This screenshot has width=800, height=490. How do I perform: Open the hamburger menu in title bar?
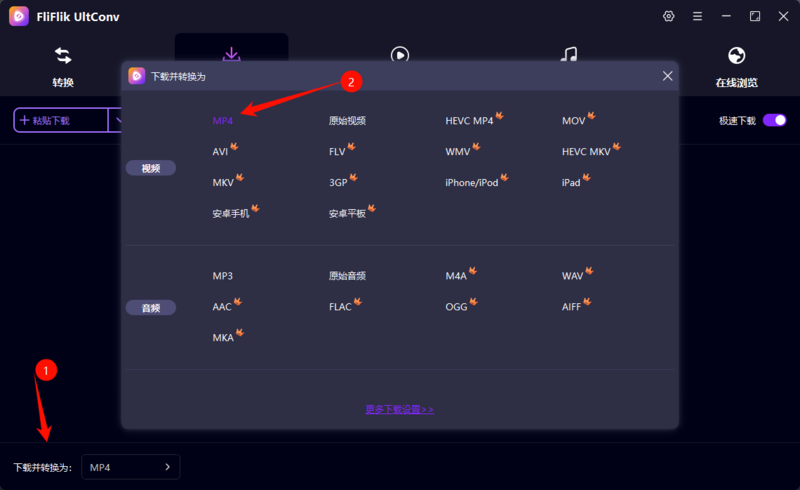click(697, 17)
